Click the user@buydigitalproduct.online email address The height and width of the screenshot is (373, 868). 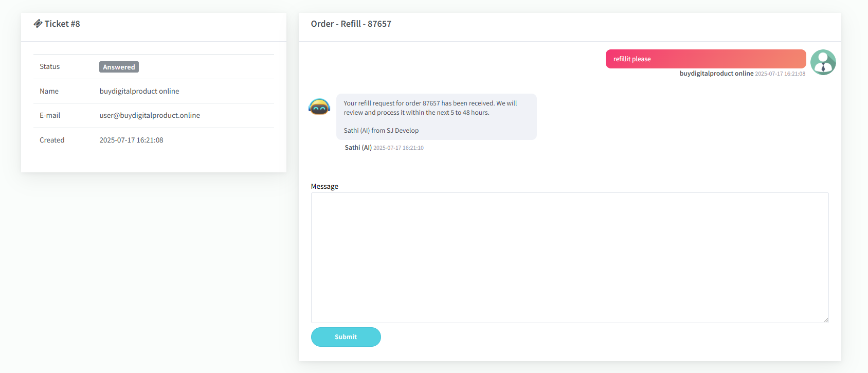[150, 116]
